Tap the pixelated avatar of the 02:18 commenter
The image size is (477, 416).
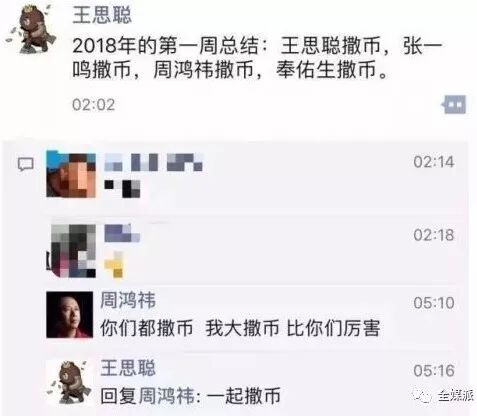pos(71,251)
